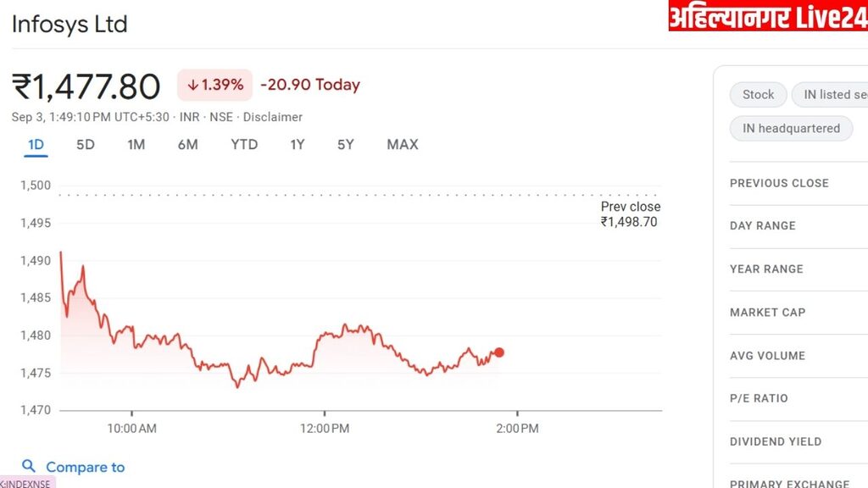Click the Compare to link
Viewport: 868px width, 488px height.
click(85, 467)
